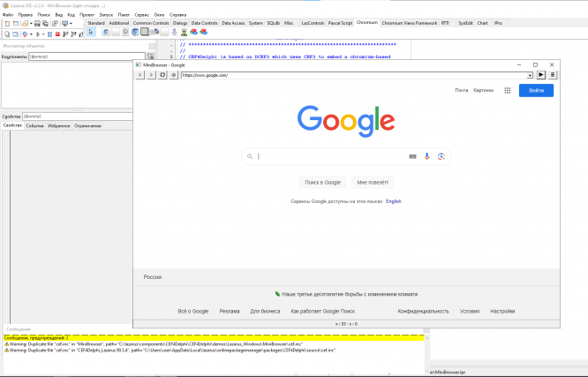Switch Google language via English link
This screenshot has width=588, height=377.
(x=394, y=201)
